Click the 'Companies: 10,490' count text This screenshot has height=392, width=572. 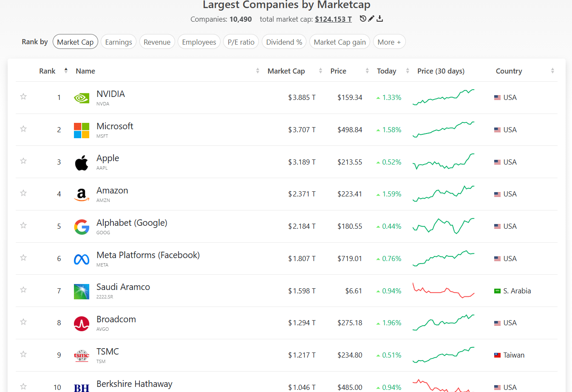(221, 19)
